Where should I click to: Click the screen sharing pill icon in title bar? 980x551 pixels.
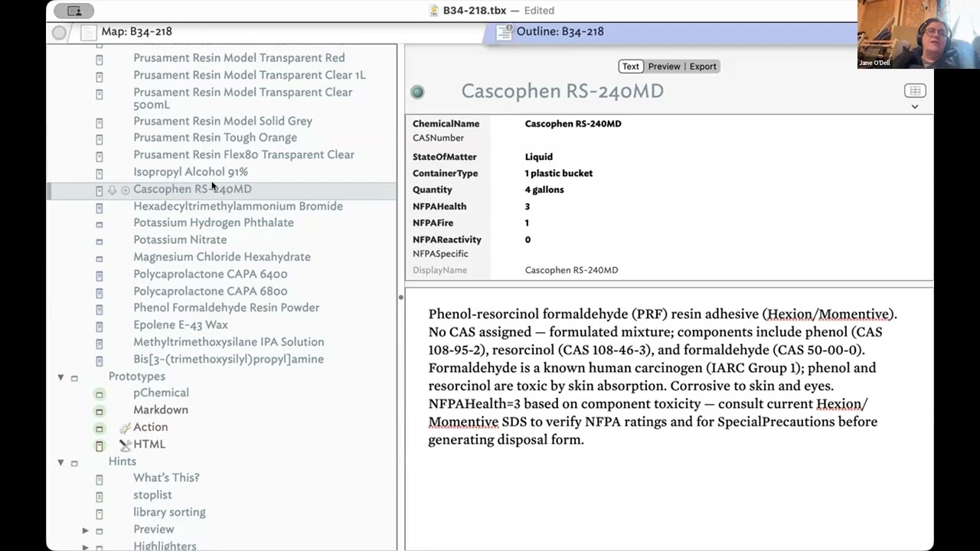[x=74, y=11]
